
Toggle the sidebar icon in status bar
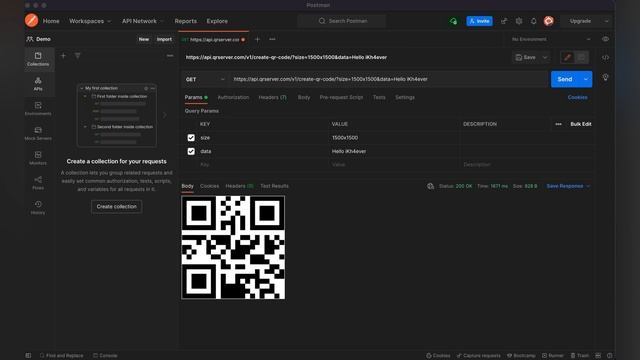coord(28,356)
